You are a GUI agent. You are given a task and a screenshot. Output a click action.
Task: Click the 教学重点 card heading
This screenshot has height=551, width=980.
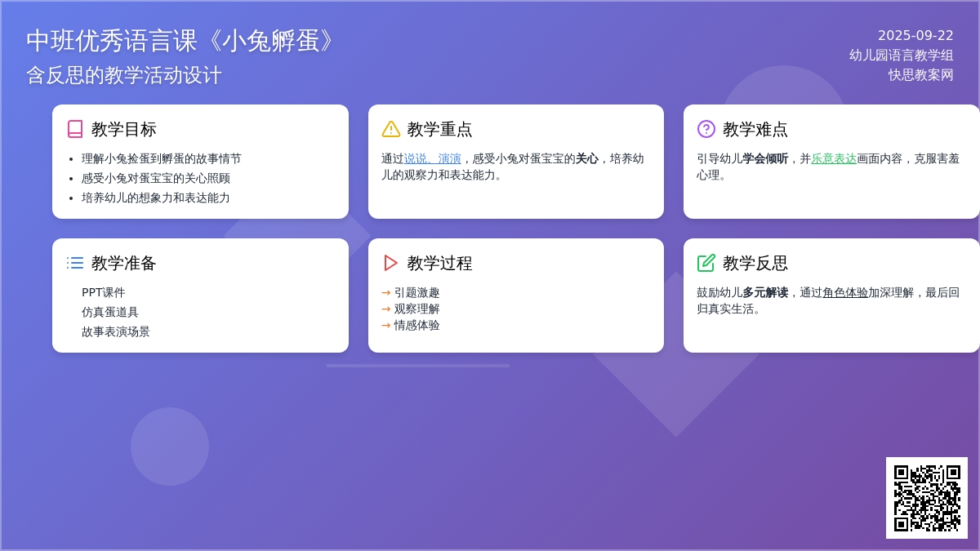(439, 129)
